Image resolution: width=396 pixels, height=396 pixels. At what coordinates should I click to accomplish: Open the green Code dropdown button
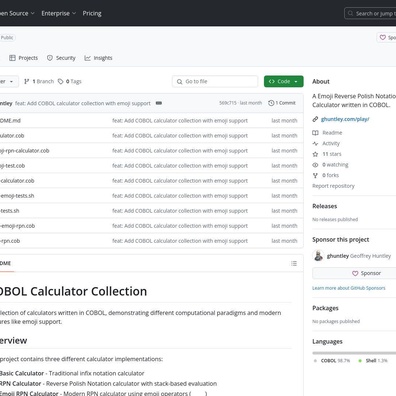(284, 81)
